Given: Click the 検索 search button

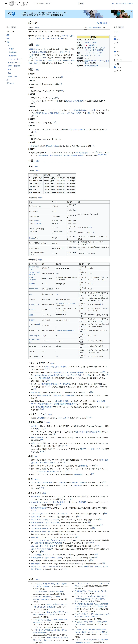Looking at the screenshot, I should [81, 4].
